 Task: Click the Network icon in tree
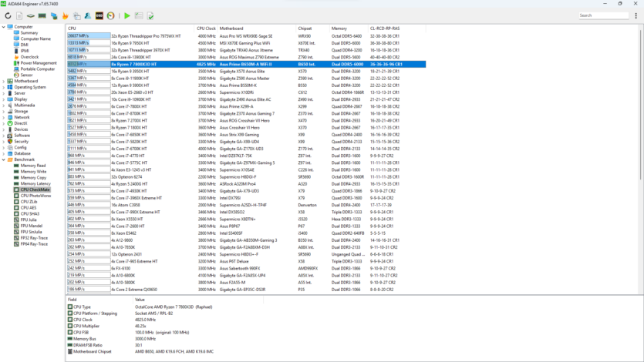pyautogui.click(x=10, y=117)
